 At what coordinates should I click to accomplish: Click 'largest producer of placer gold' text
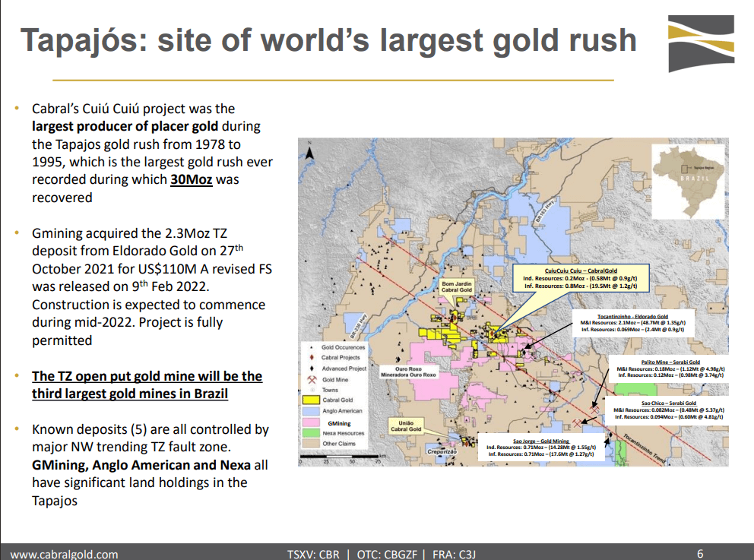[x=125, y=126]
